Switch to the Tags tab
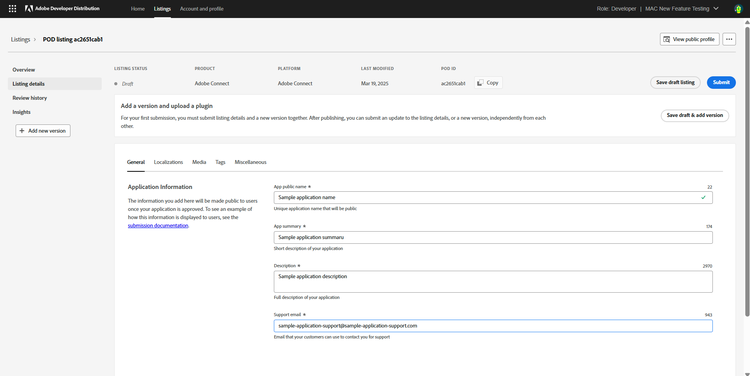The height and width of the screenshot is (376, 750). (220, 162)
